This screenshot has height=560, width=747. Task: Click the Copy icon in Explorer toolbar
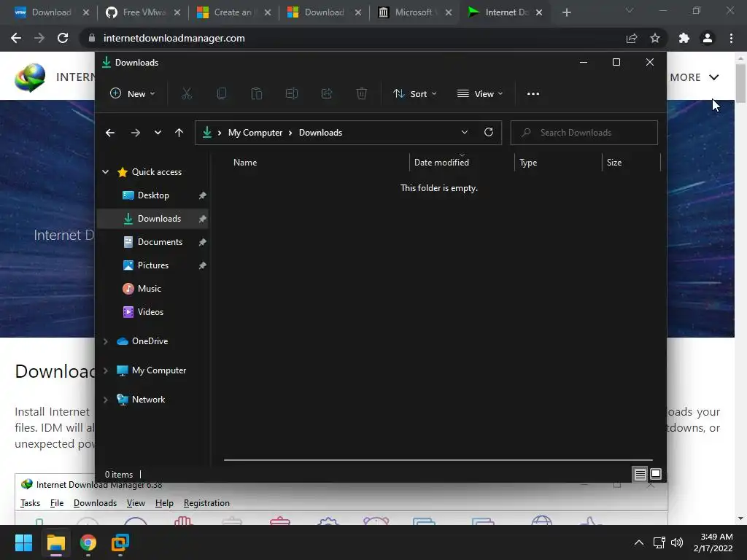tap(222, 94)
